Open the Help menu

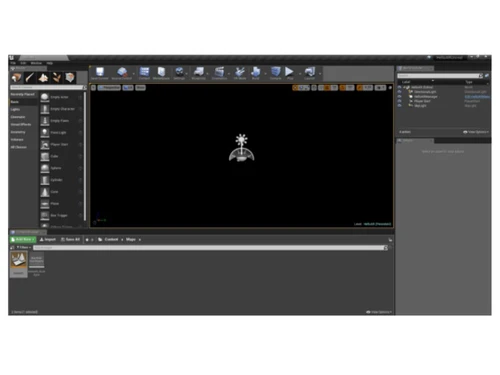coord(50,63)
